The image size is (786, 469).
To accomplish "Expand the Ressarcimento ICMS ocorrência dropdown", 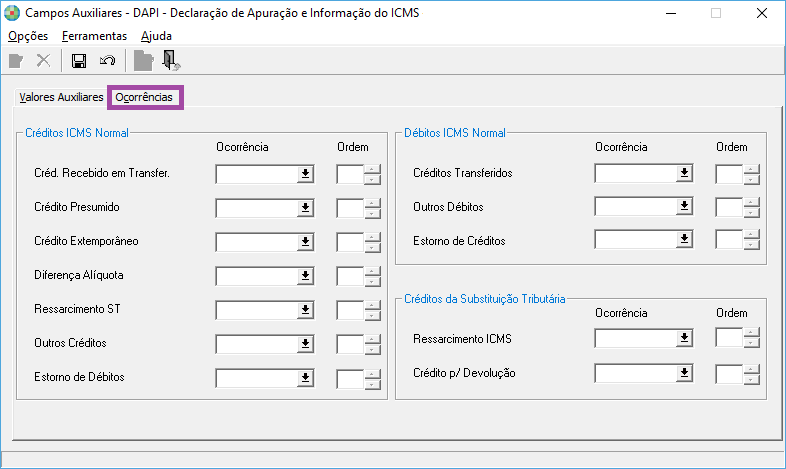I will click(684, 340).
